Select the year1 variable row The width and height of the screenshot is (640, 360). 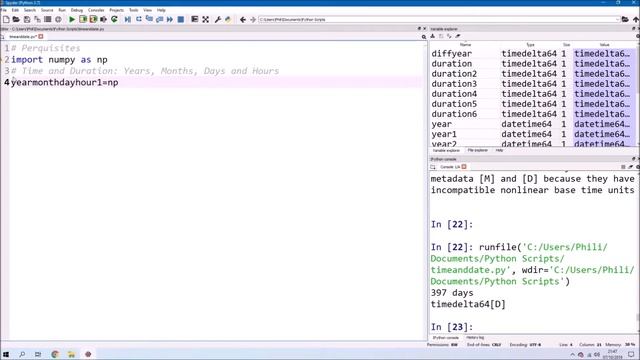point(533,134)
